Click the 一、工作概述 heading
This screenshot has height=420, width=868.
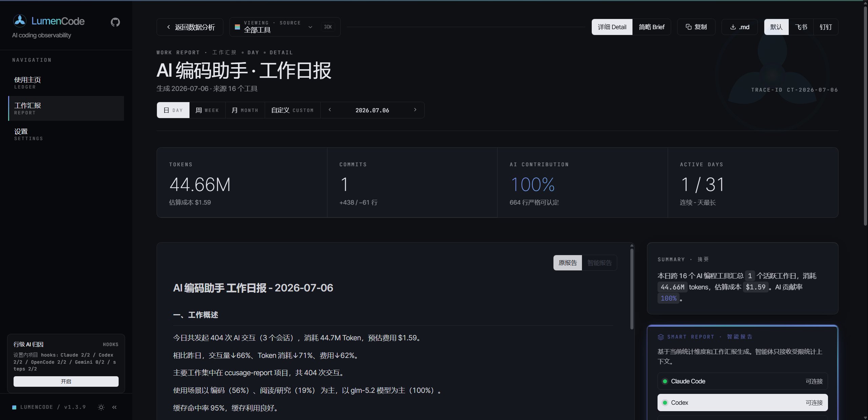(x=196, y=315)
